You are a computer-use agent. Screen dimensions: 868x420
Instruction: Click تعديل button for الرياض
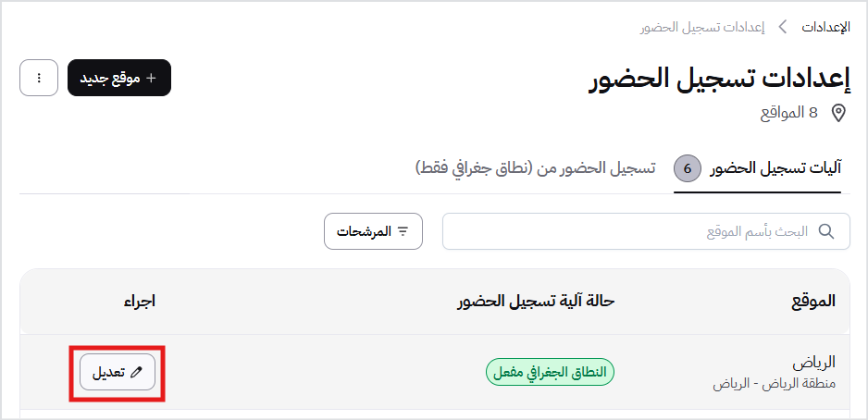pos(118,372)
